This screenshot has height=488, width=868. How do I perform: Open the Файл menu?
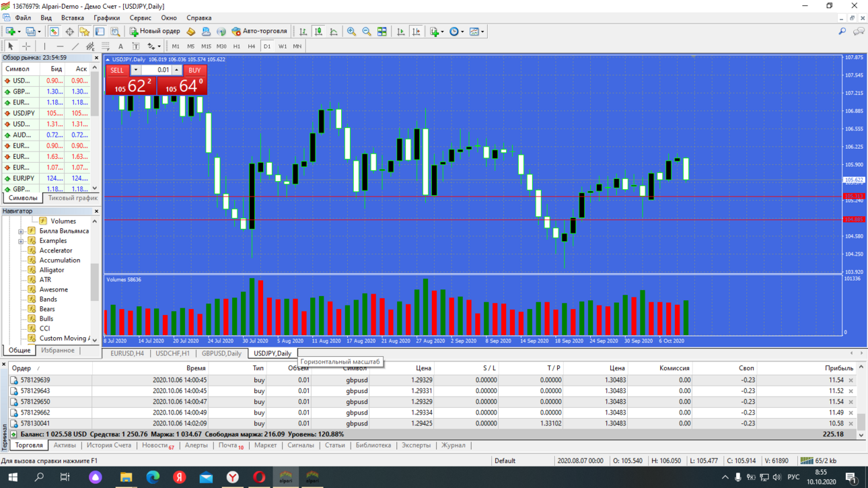coord(22,18)
